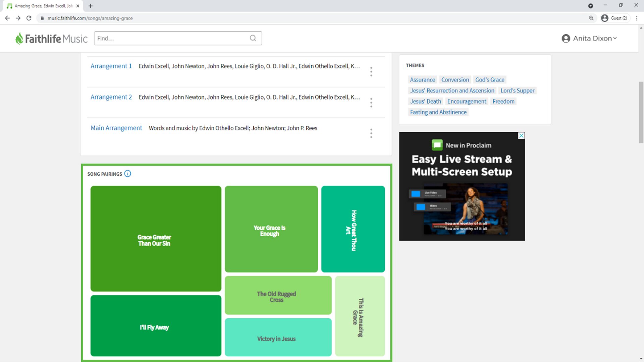
Task: Select the Lord's Supper theme tag
Action: point(518,90)
